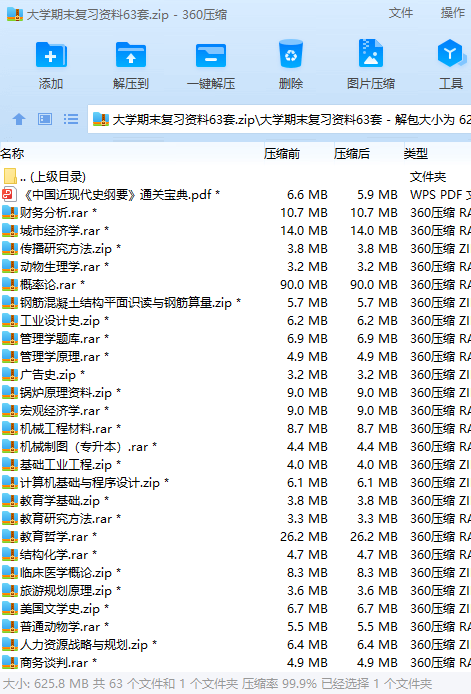Select 计算机基础与程序设计.zip in the list

236,482
